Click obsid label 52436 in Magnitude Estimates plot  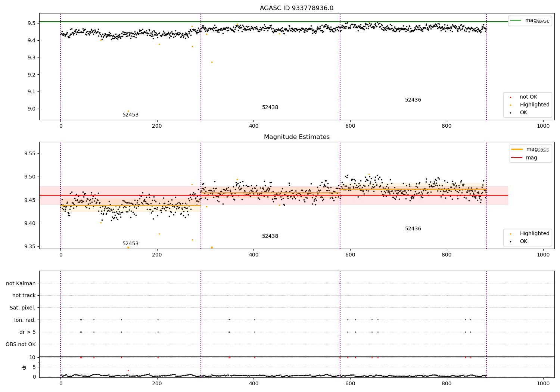pyautogui.click(x=413, y=229)
